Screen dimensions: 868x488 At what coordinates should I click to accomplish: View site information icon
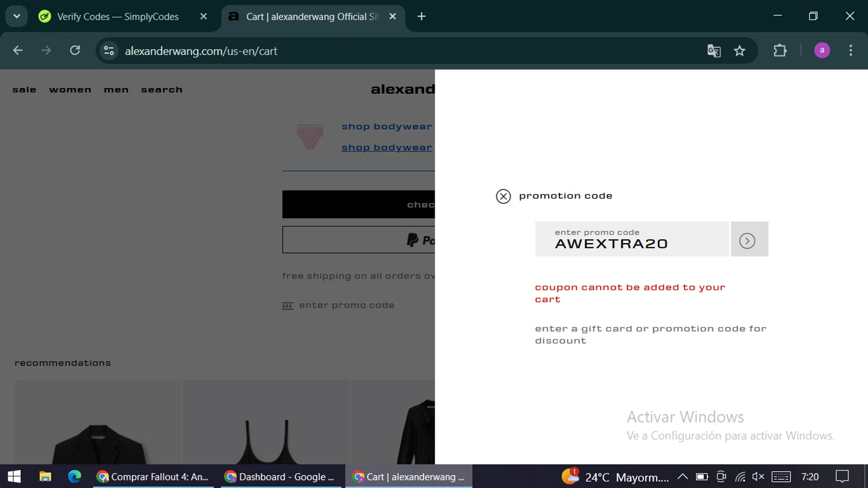click(x=109, y=51)
